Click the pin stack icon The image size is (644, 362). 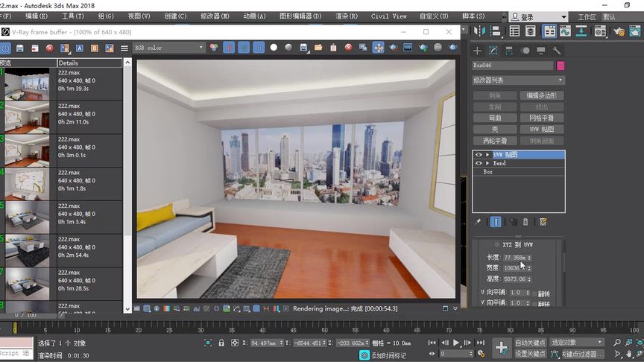(478, 222)
